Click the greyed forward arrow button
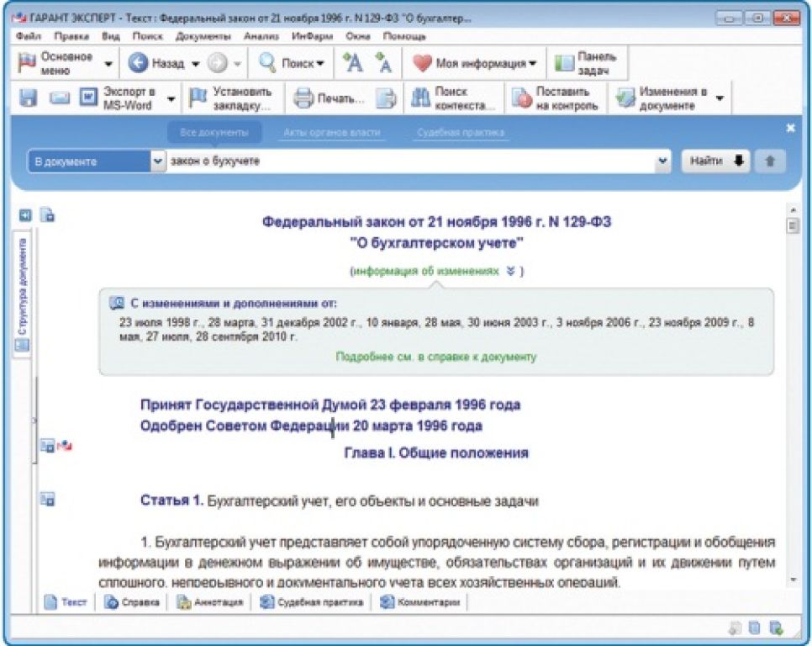Viewport: 812px width, 646px height. click(217, 64)
